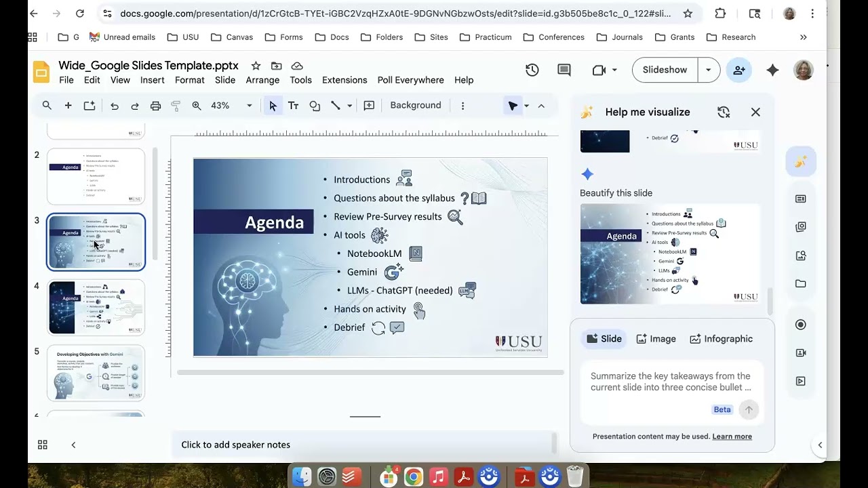The image size is (868, 488).
Task: Open the comments panel icon
Action: 564,70
